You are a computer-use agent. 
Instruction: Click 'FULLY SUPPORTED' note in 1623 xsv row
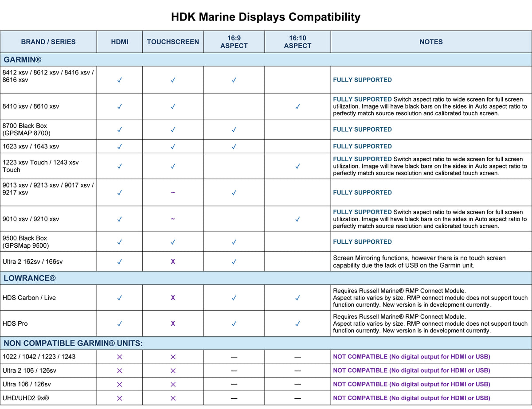[x=363, y=146]
